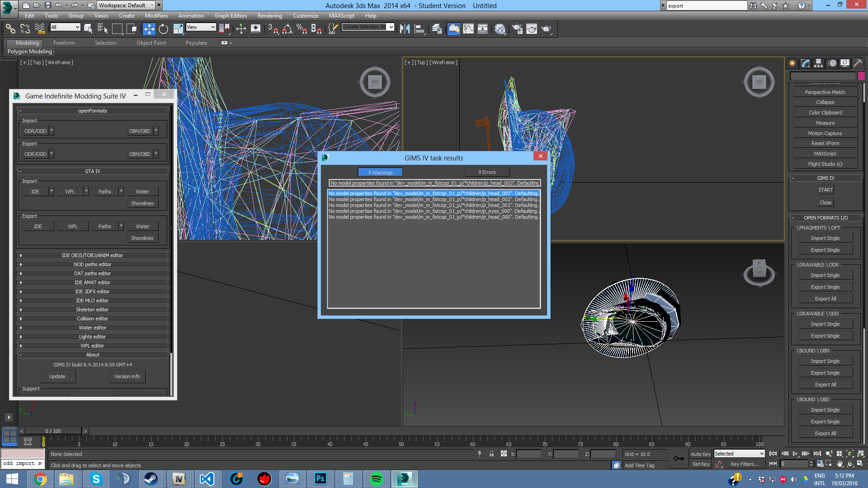Toggle the selection lock icon
The height and width of the screenshot is (488, 868).
click(491, 454)
